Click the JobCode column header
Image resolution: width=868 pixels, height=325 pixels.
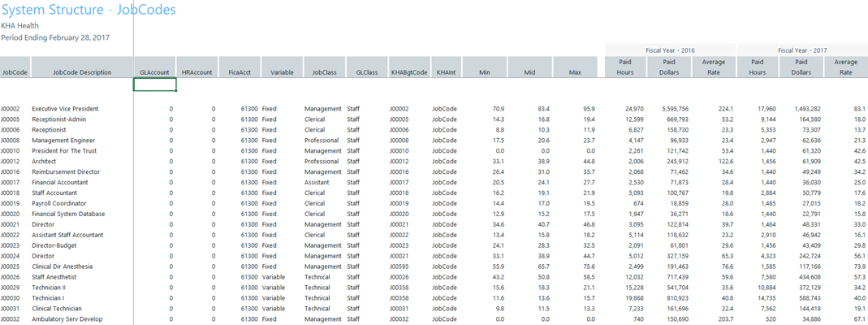tap(15, 72)
